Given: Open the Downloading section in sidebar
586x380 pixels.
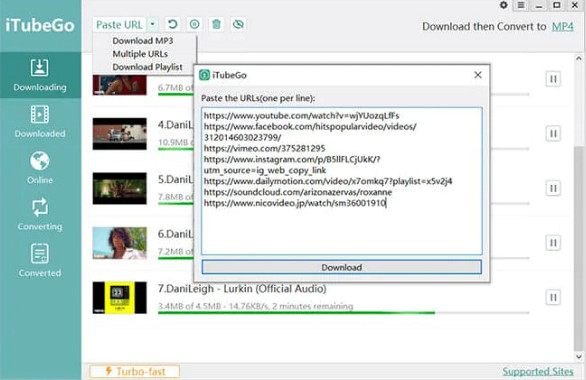Looking at the screenshot, I should coord(40,75).
